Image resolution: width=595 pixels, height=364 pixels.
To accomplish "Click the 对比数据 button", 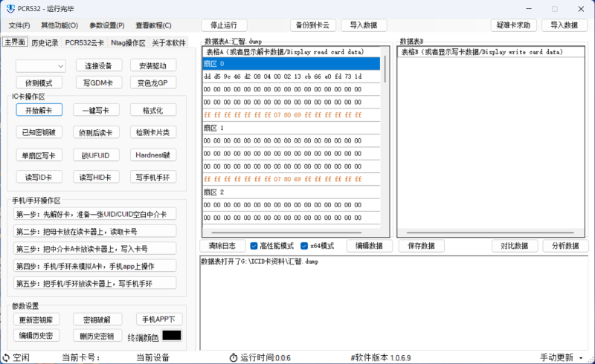I will [515, 246].
